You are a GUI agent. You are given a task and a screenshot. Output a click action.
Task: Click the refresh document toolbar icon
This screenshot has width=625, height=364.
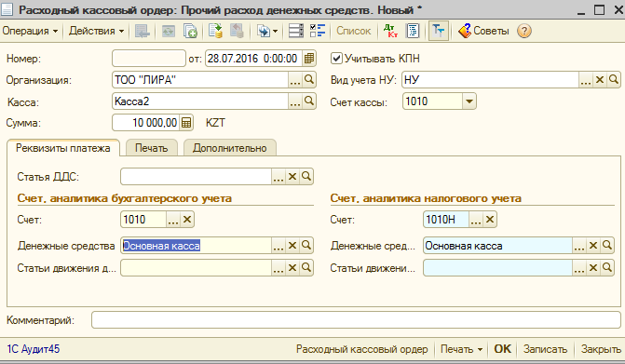point(169,31)
